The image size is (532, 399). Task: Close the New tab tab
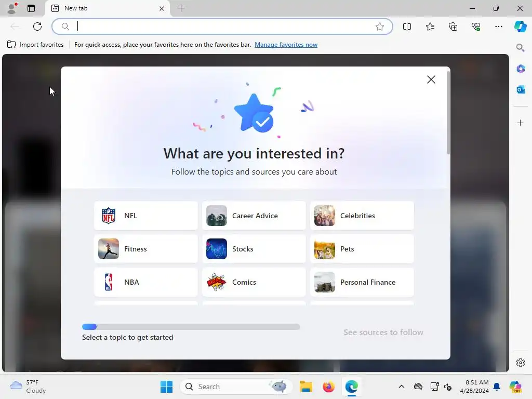[x=162, y=8]
